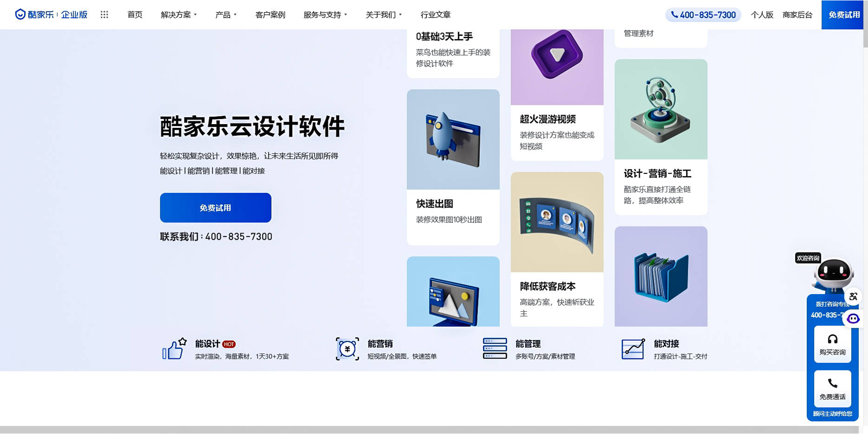The image size is (868, 434).
Task: Go to the 首页 nav item
Action: point(135,15)
